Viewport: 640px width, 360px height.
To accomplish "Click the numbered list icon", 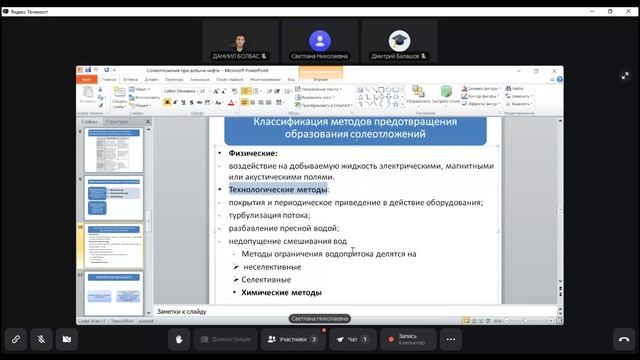I will coord(256,91).
